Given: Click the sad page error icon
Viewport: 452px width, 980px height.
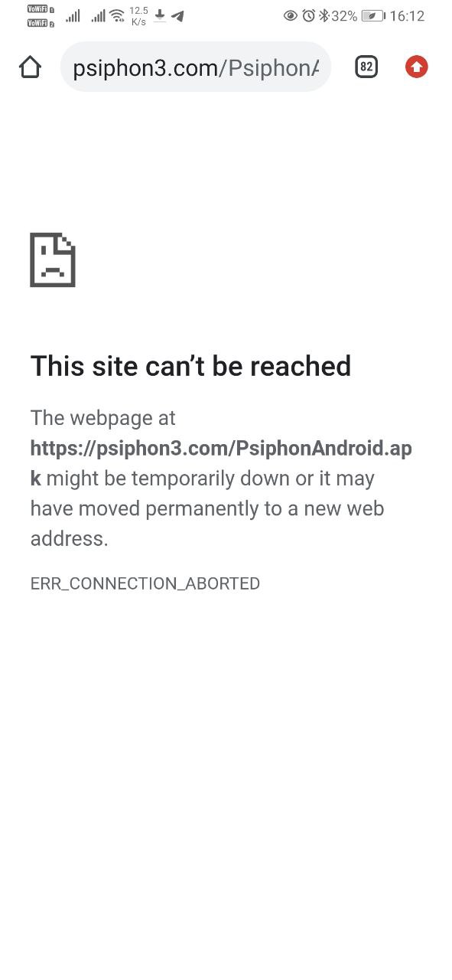Looking at the screenshot, I should (x=53, y=260).
